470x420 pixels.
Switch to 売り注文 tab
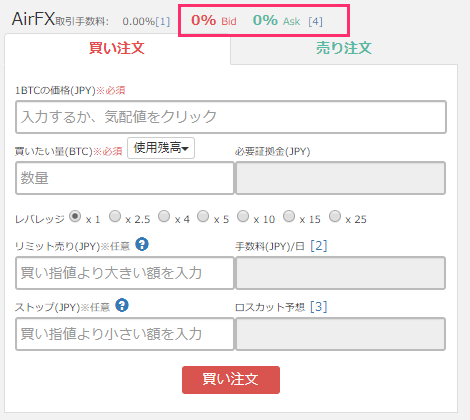click(x=344, y=48)
